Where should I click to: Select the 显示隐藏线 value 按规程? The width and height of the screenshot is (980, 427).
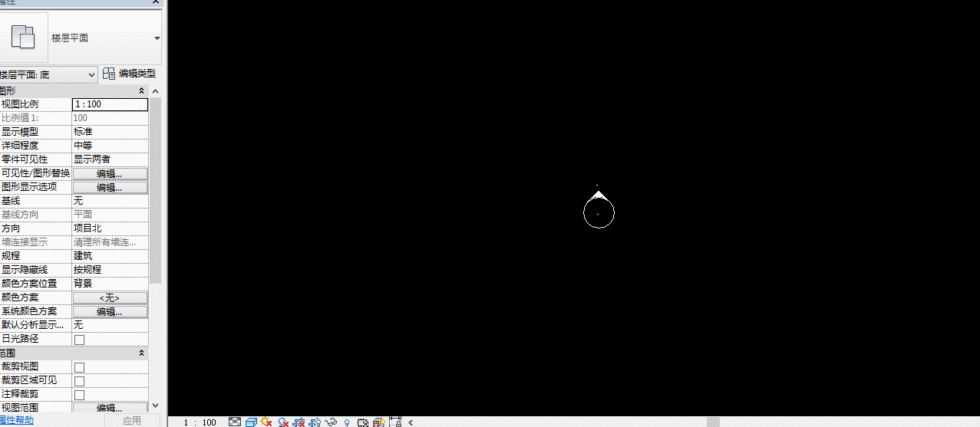(x=110, y=270)
